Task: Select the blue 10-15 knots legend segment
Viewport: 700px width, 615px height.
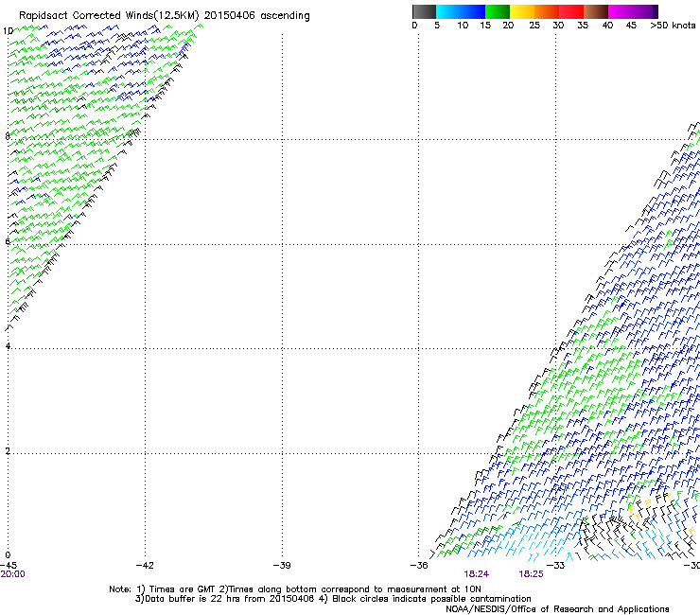Action: [472, 11]
